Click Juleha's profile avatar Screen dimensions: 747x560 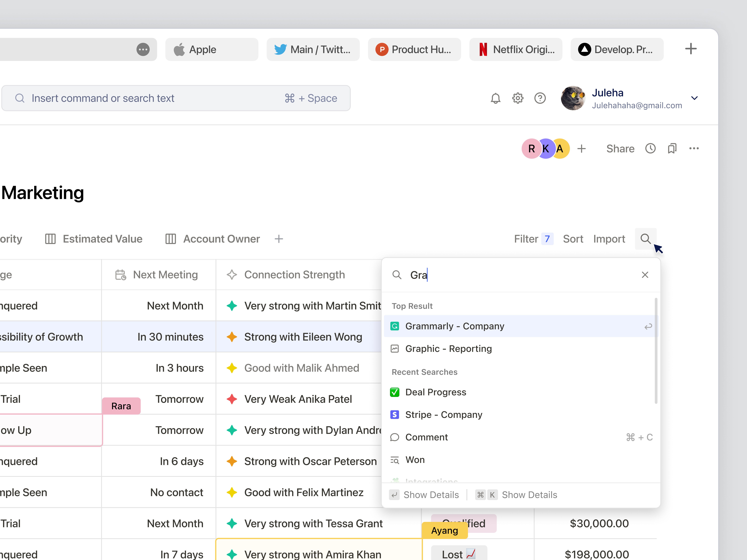click(x=573, y=98)
